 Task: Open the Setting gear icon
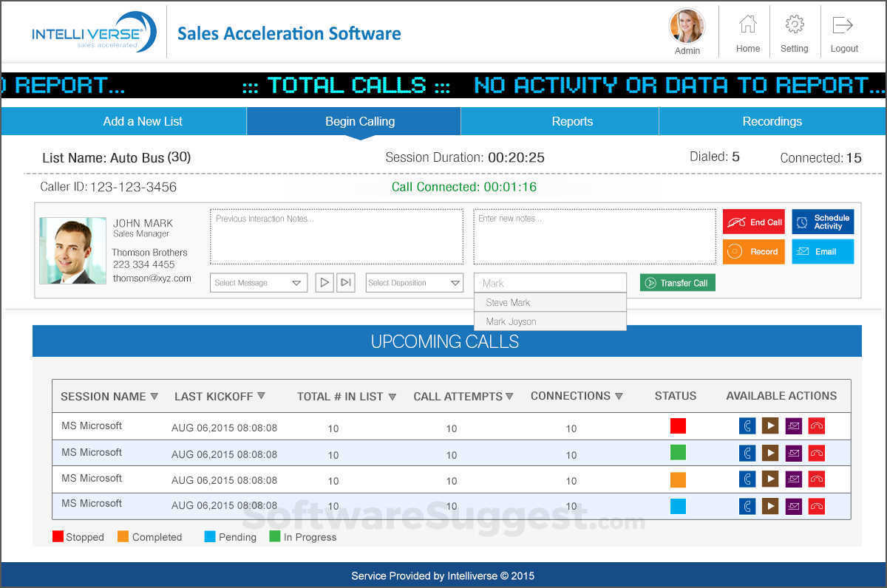pyautogui.click(x=794, y=25)
